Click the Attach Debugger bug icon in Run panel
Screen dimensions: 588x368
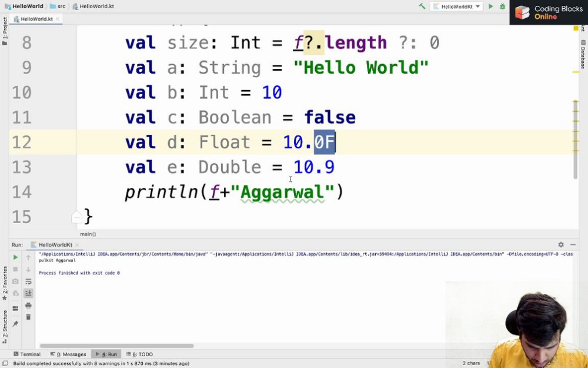(15, 293)
